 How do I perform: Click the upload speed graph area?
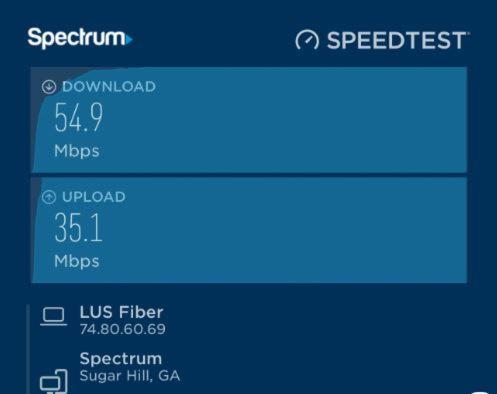click(x=249, y=230)
